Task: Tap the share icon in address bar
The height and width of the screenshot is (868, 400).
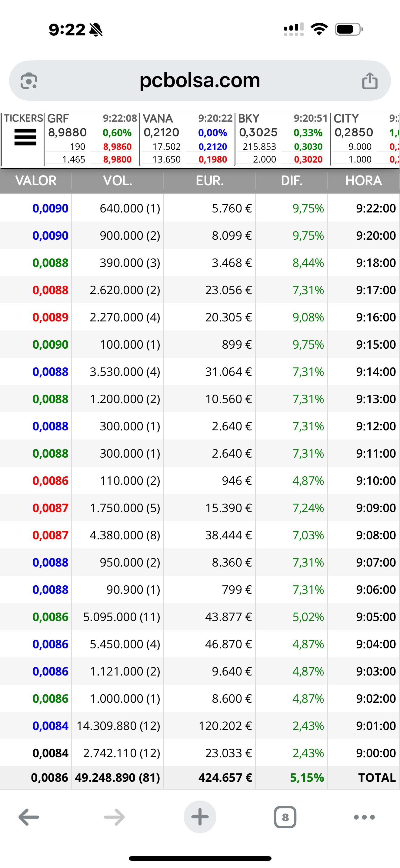Action: tap(370, 81)
